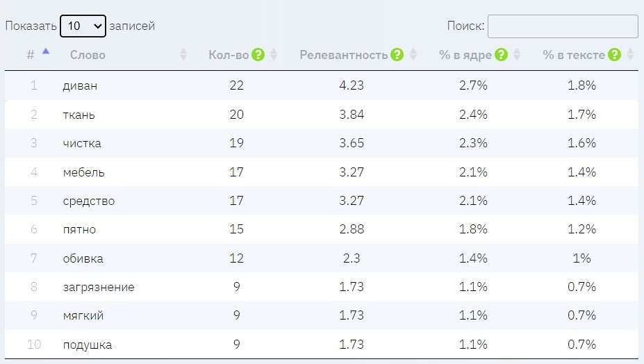Show help for % в тексте column
644x364 pixels.
pyautogui.click(x=614, y=55)
